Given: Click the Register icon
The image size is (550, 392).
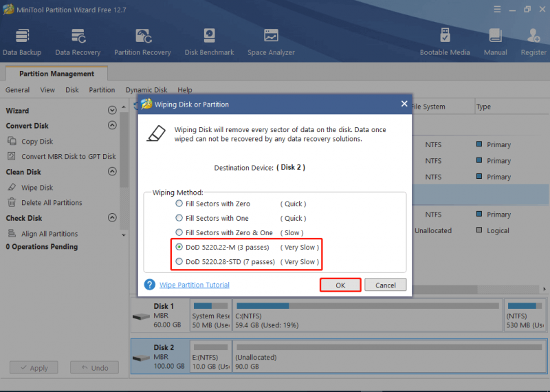Looking at the screenshot, I should point(533,42).
